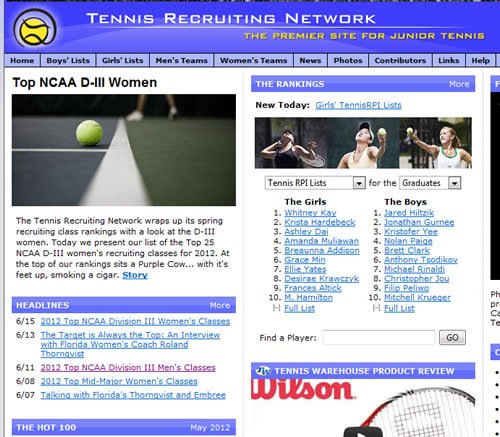Viewport: 500px width, 437px height.
Task: Click the Tennis Warehouse logo icon
Action: tap(263, 371)
